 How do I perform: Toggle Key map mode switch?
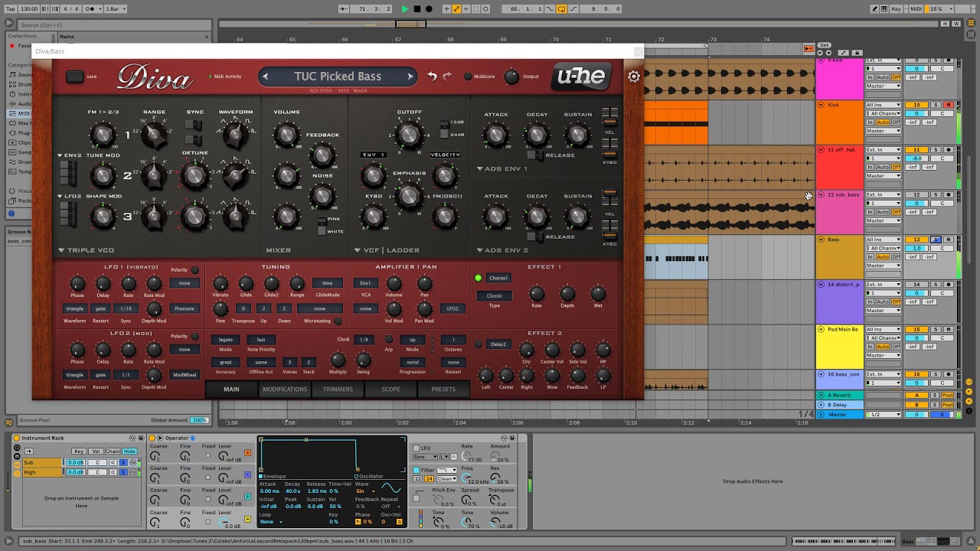tap(897, 9)
